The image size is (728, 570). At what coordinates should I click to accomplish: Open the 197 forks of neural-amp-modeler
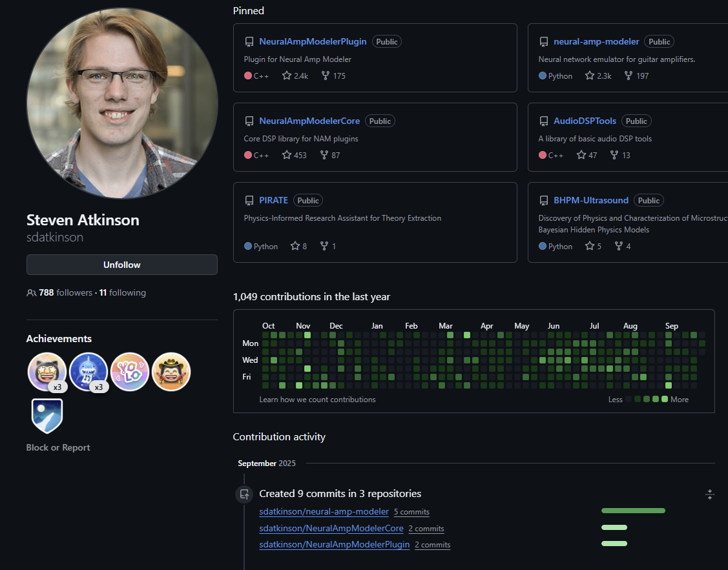pyautogui.click(x=636, y=76)
